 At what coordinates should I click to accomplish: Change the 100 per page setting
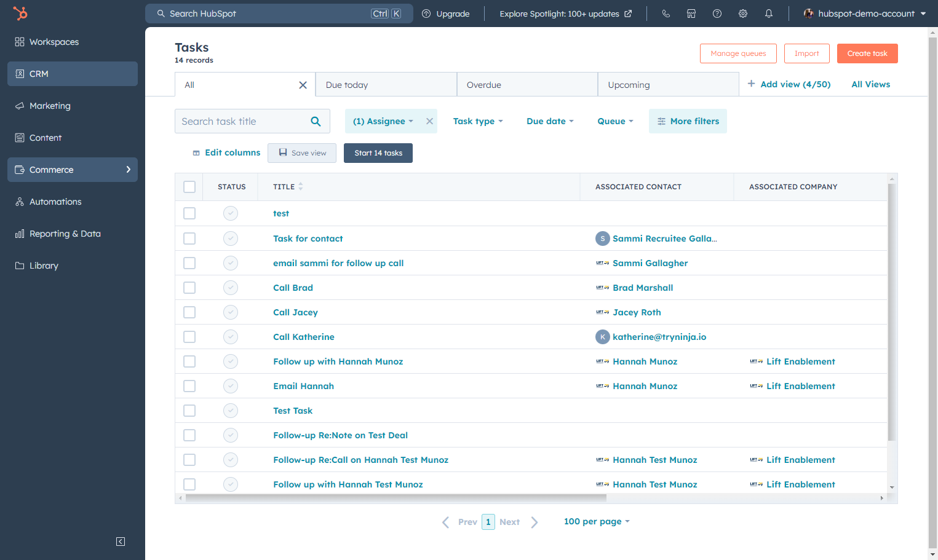coord(597,522)
